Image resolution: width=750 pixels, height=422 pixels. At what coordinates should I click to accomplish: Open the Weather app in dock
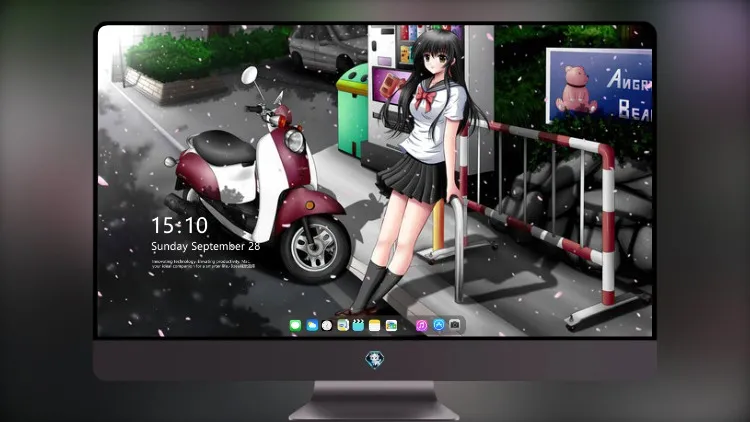point(312,326)
